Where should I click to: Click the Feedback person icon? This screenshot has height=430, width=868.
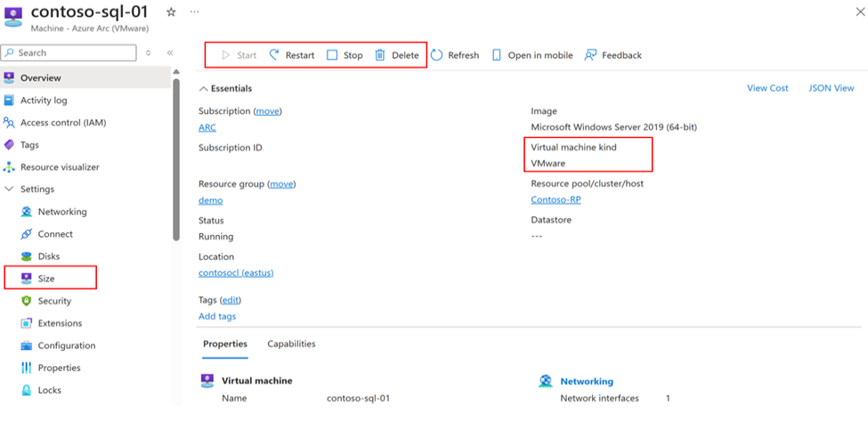(x=590, y=55)
